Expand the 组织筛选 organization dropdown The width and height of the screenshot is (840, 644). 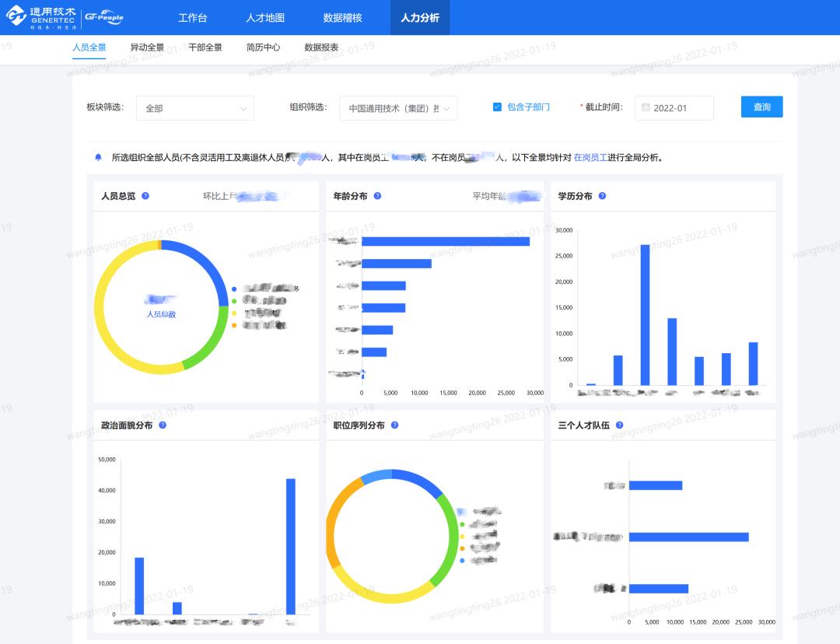tap(398, 108)
